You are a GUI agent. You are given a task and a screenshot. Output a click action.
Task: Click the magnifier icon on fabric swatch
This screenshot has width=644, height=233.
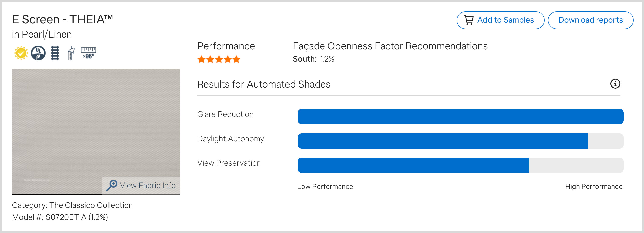(112, 185)
